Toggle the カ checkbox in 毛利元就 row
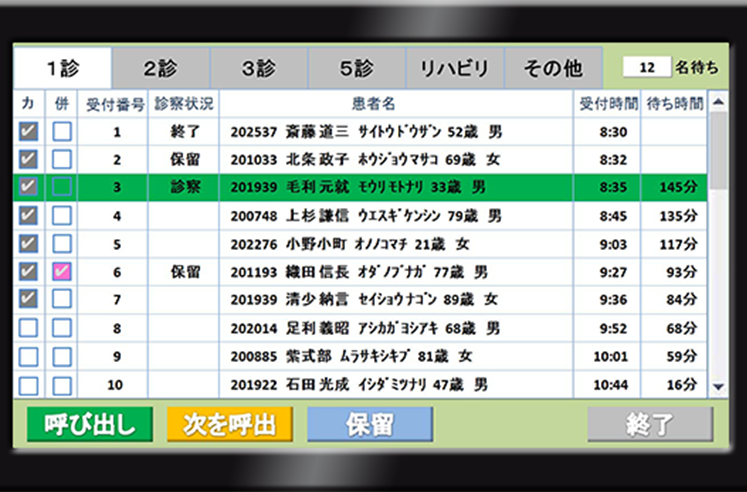747x492 pixels. coord(28,187)
